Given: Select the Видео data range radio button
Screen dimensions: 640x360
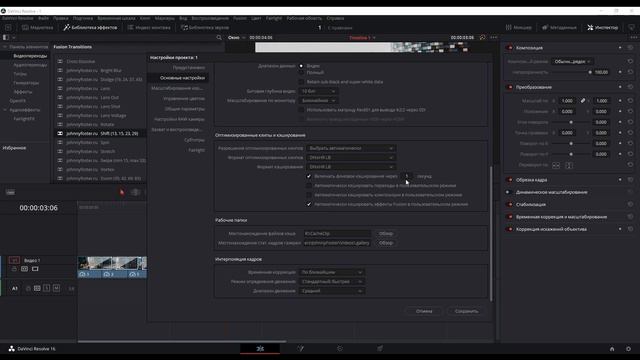Looking at the screenshot, I should (301, 66).
